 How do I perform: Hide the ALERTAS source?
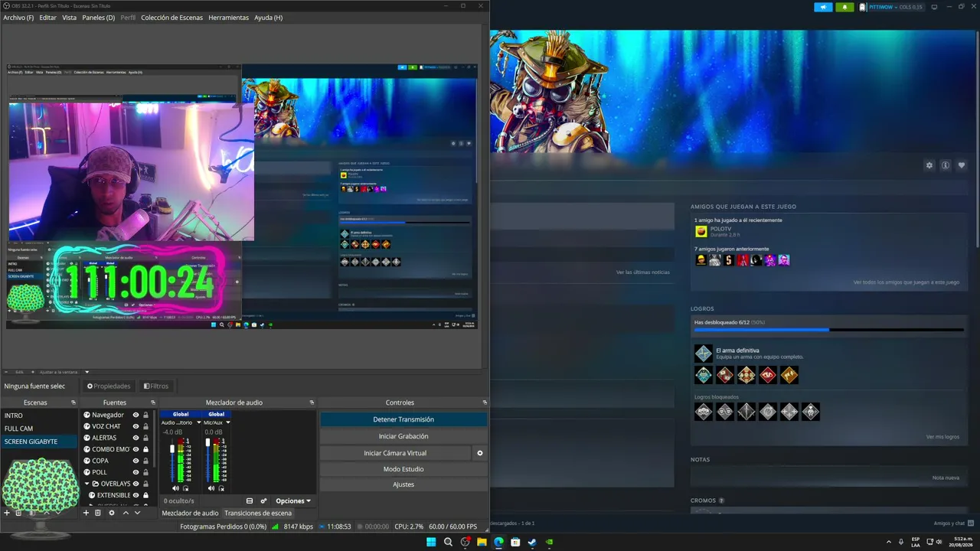point(136,438)
